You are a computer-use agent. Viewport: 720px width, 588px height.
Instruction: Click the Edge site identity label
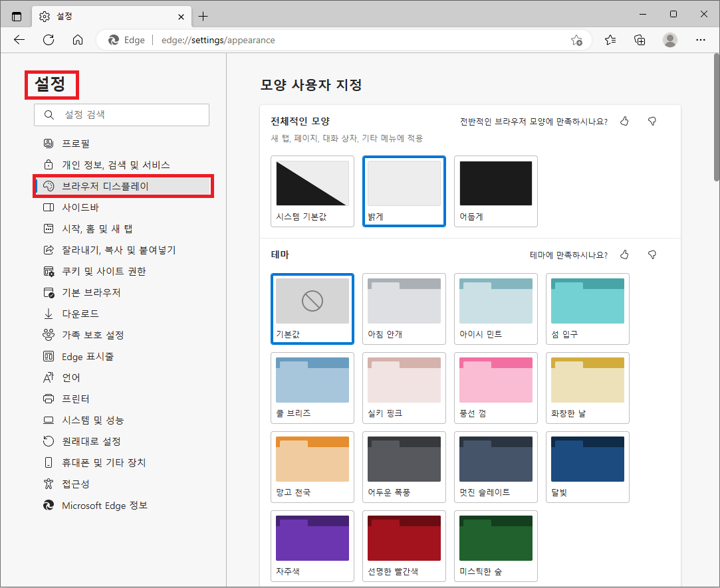(x=127, y=41)
